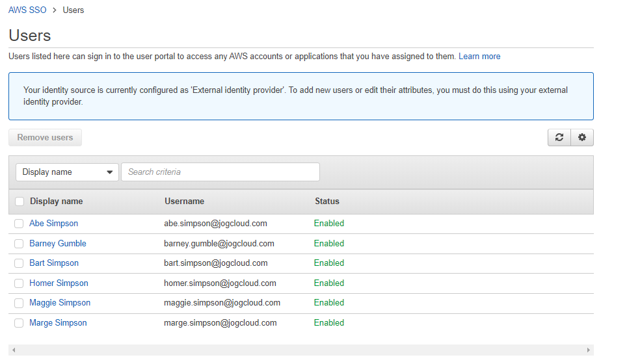Screen dimensions: 627x364
Task: Focus the Search criteria input field
Action: tap(220, 172)
